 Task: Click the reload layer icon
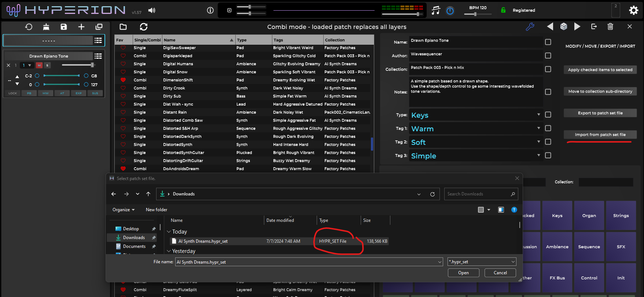click(x=29, y=27)
